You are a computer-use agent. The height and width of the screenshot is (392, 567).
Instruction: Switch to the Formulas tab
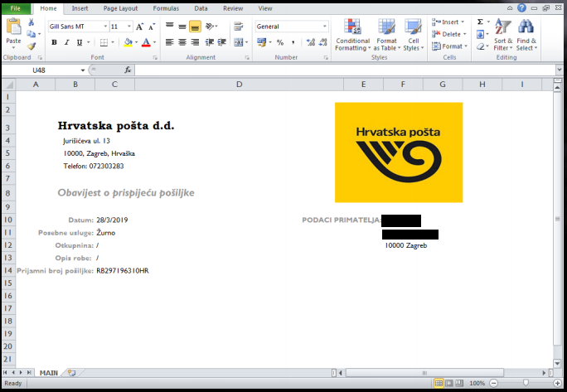coord(166,8)
